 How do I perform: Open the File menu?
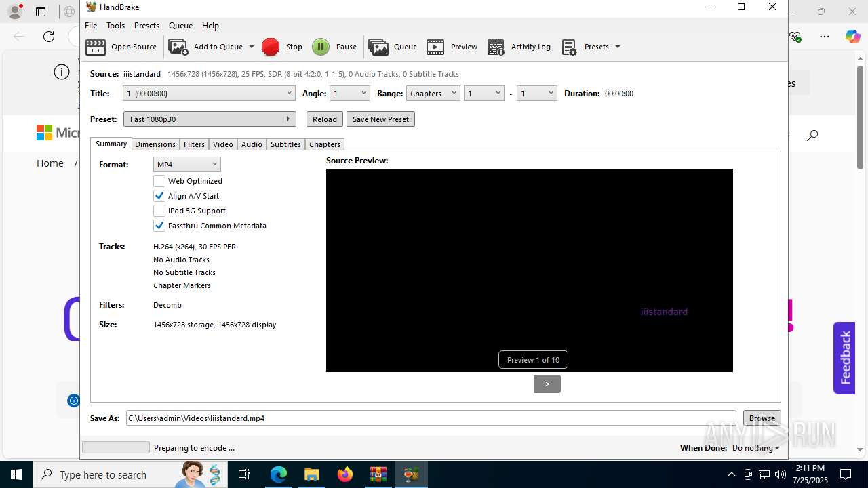pyautogui.click(x=91, y=25)
